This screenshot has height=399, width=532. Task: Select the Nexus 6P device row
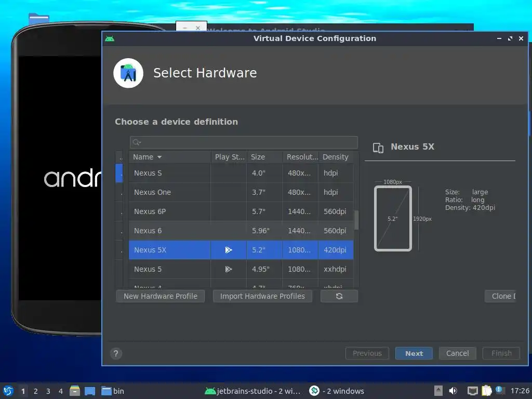tap(241, 211)
